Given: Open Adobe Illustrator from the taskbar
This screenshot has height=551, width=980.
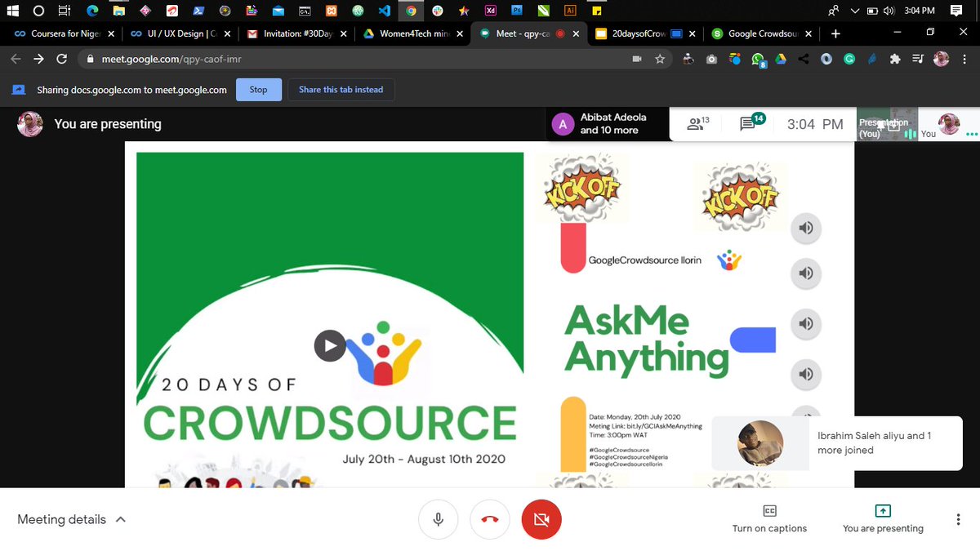Looking at the screenshot, I should tap(571, 11).
